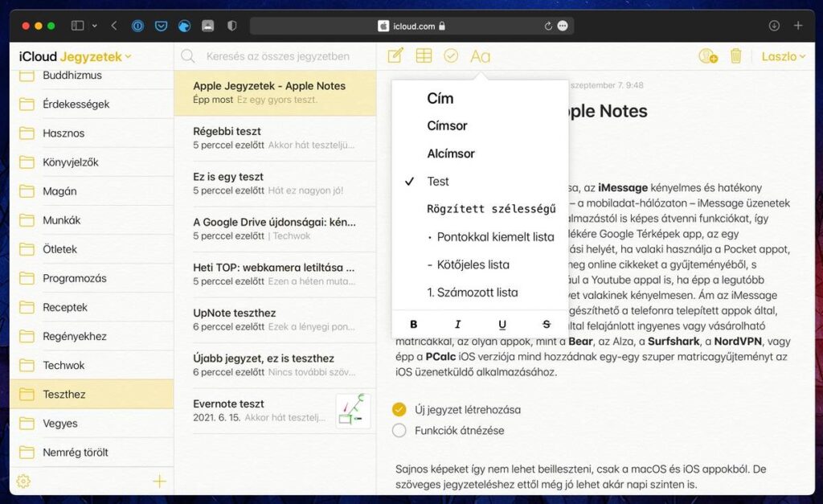Focus the 'Keresés az összes jegyzetben' search field

277,56
